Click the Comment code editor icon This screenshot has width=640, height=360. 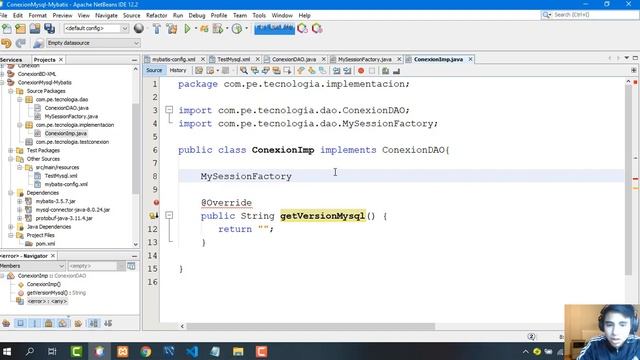point(385,71)
